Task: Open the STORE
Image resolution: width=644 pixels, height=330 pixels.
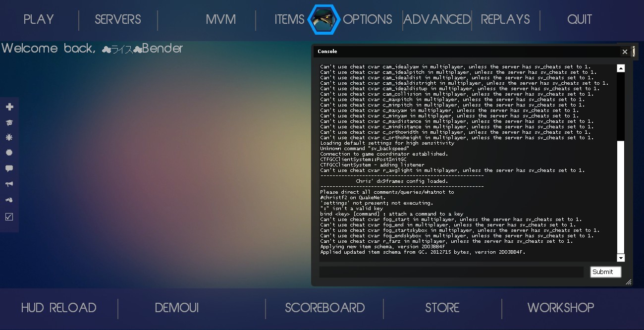Action: coord(442,308)
